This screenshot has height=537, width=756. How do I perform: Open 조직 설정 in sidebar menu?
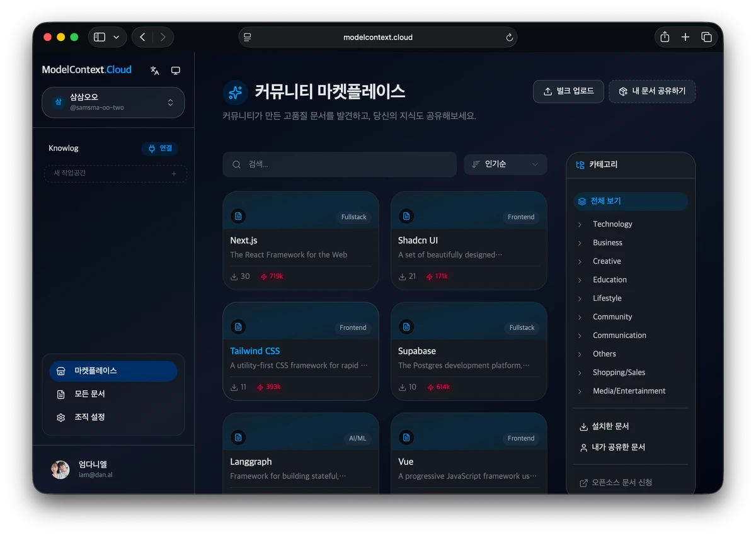click(113, 417)
